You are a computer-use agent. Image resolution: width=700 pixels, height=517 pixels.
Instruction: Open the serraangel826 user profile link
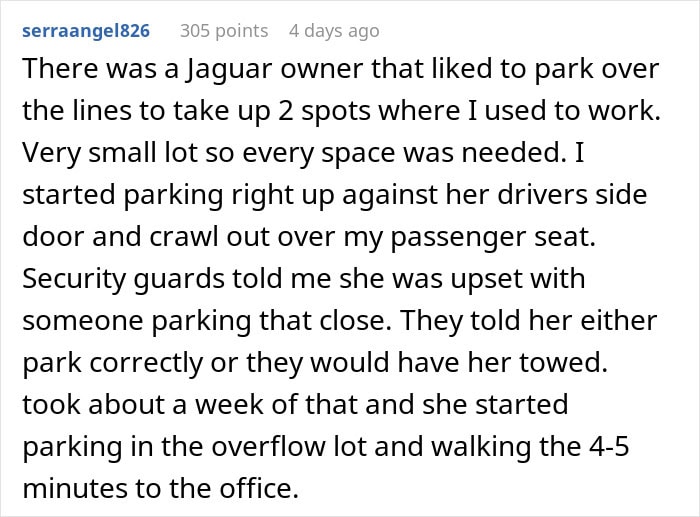coord(86,31)
